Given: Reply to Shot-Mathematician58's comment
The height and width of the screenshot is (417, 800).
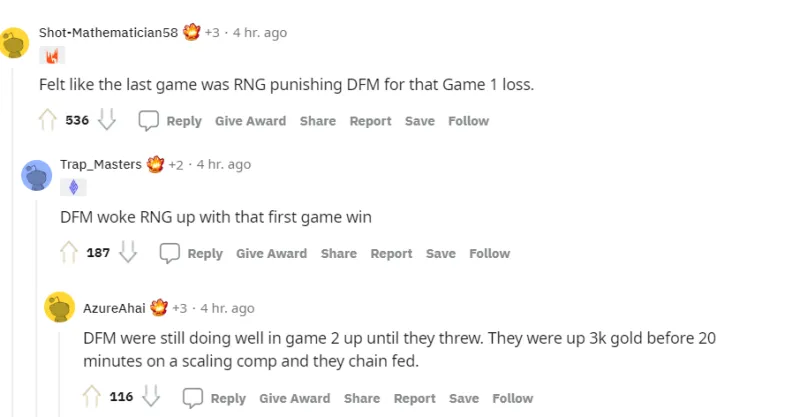Looking at the screenshot, I should 172,121.
